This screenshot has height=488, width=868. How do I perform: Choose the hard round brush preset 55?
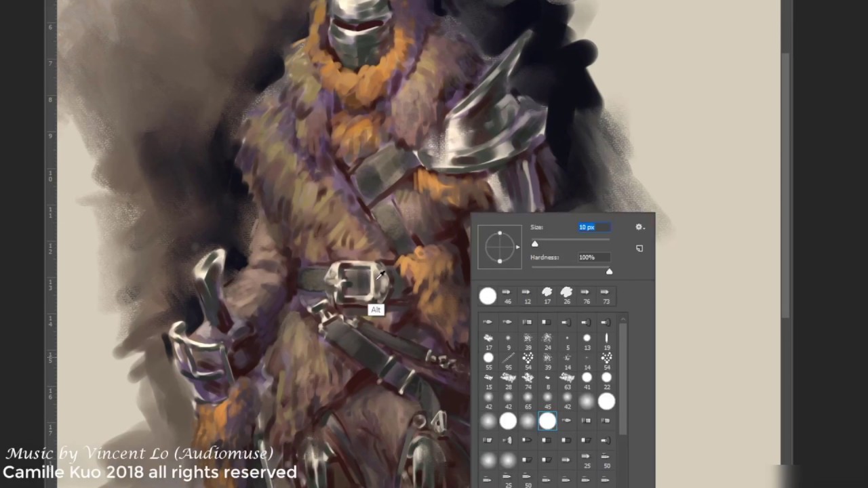tap(488, 360)
